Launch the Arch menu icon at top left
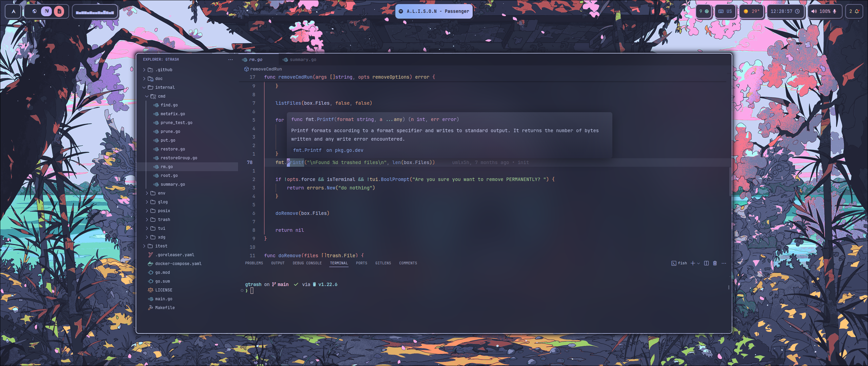Viewport: 868px width, 366px height. 13,11
